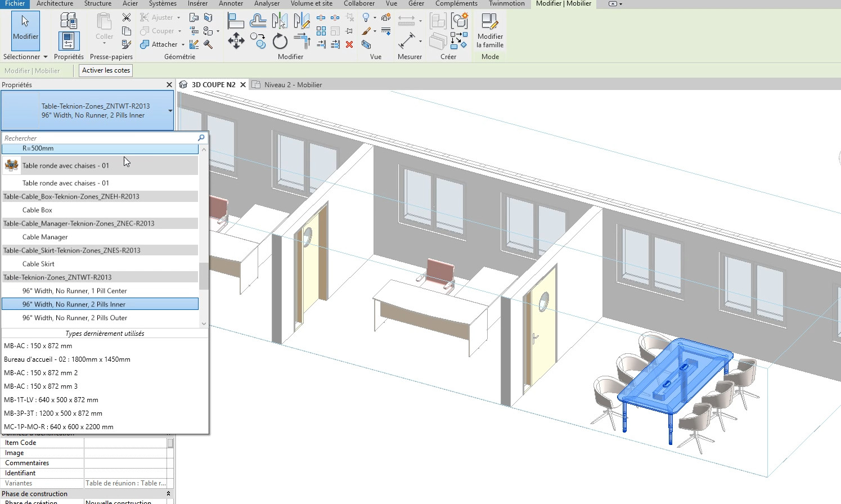Open the Attacher geometry dropdown arrow
Screen dimensions: 841x504
183,44
